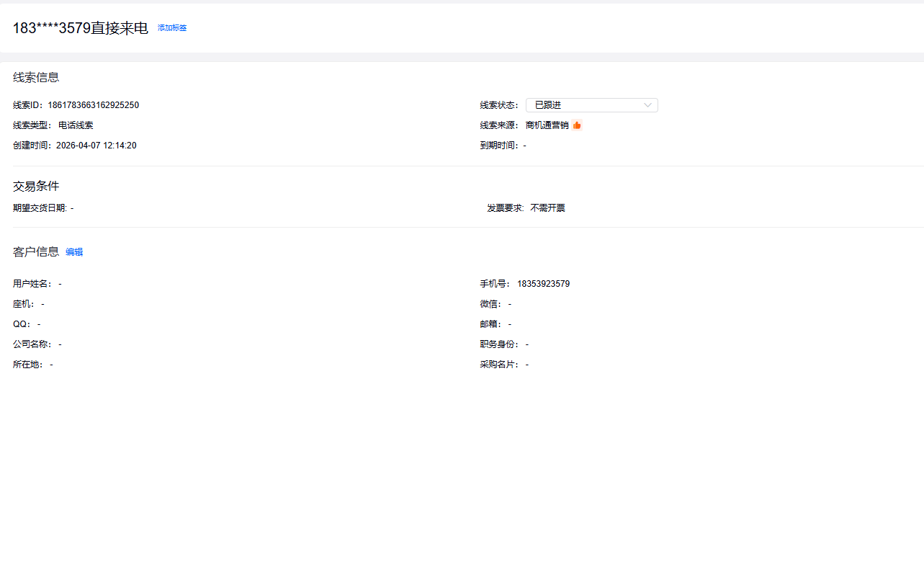
Task: Click the 线索信息 section heading
Action: tap(36, 78)
